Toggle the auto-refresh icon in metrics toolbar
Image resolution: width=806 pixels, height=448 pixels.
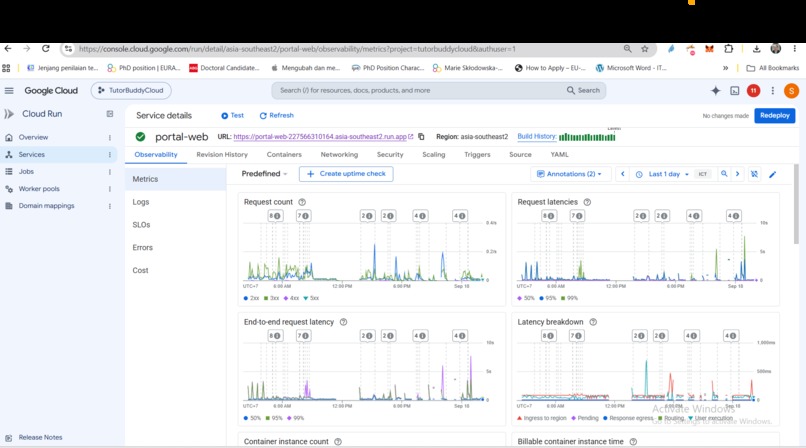(754, 174)
